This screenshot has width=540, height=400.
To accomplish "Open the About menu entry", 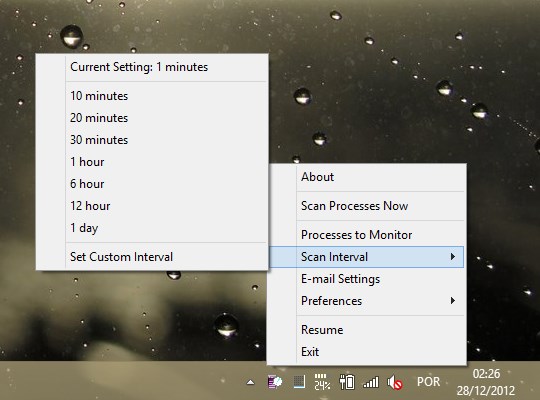I will point(367,177).
